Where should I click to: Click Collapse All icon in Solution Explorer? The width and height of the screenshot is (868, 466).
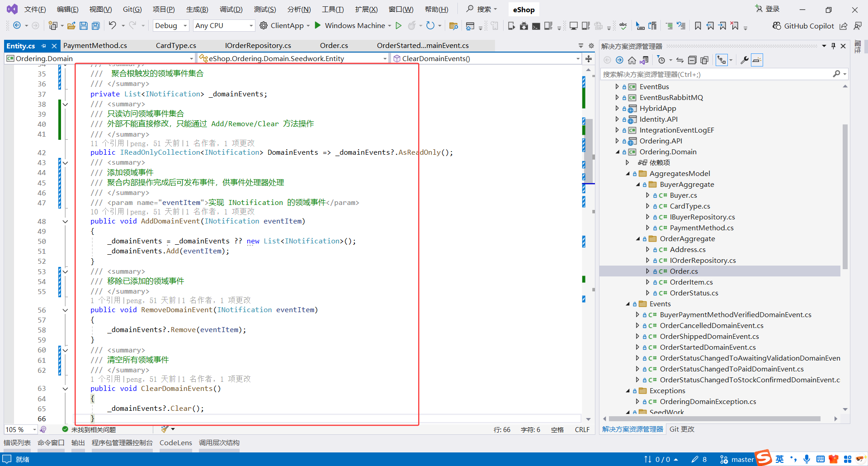692,60
